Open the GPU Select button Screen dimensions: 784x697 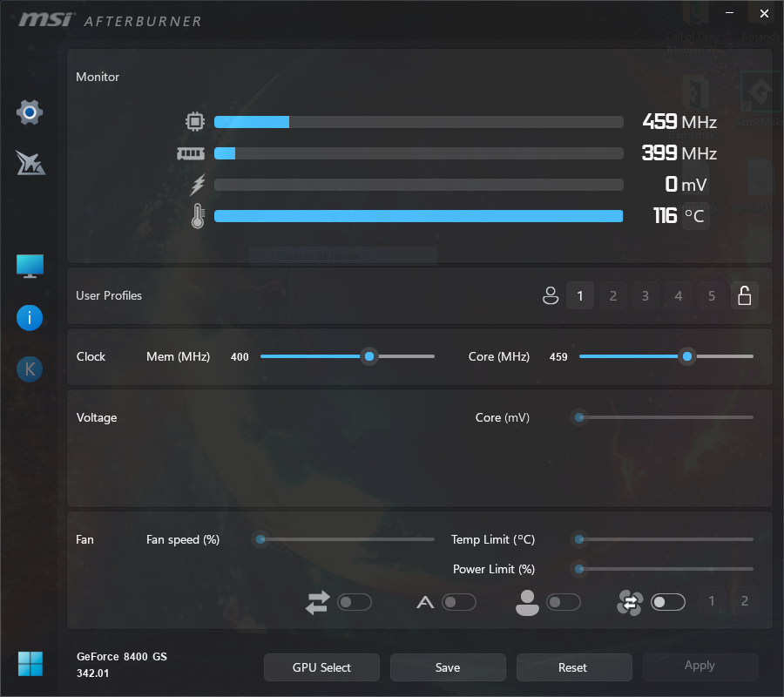click(321, 667)
